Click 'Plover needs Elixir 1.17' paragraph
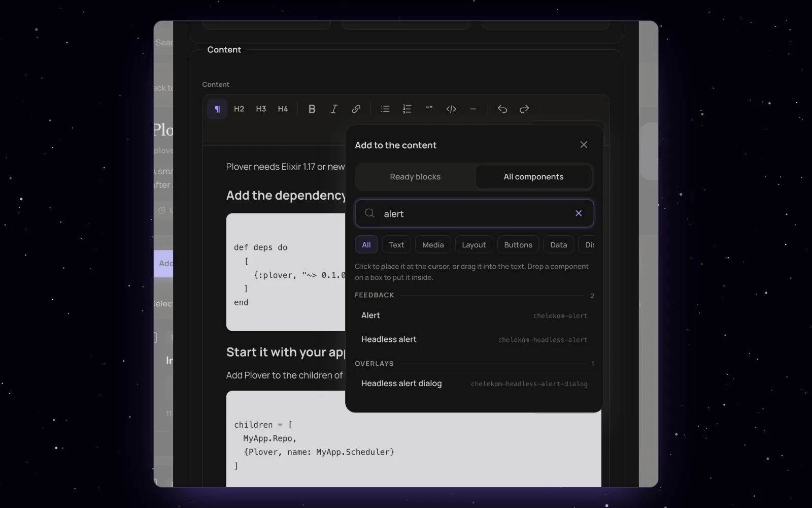The height and width of the screenshot is (508, 812). [285, 167]
